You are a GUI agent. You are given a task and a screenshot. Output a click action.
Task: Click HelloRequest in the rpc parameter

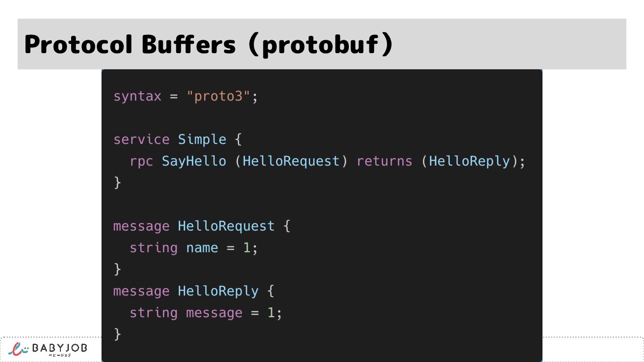coord(291,161)
